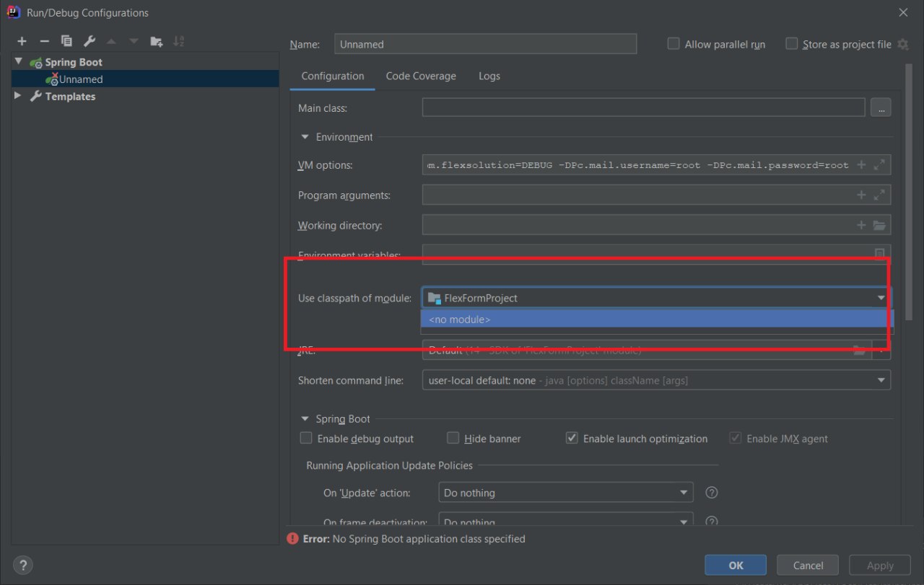Select <no module> from the list
Viewport: 924px width, 585px height.
tap(657, 319)
